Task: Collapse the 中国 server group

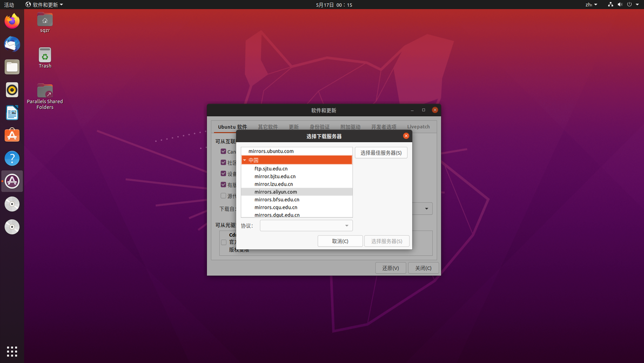Action: (244, 160)
